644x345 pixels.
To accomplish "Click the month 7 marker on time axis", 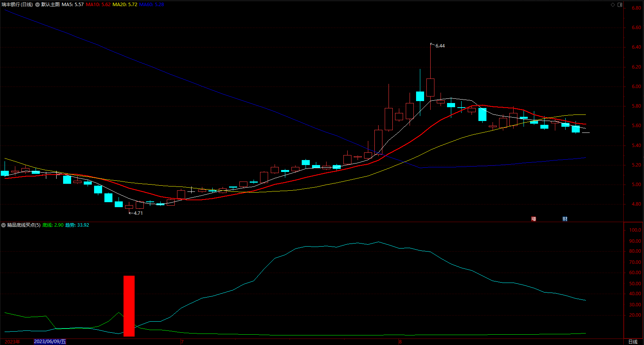I will pyautogui.click(x=182, y=342).
